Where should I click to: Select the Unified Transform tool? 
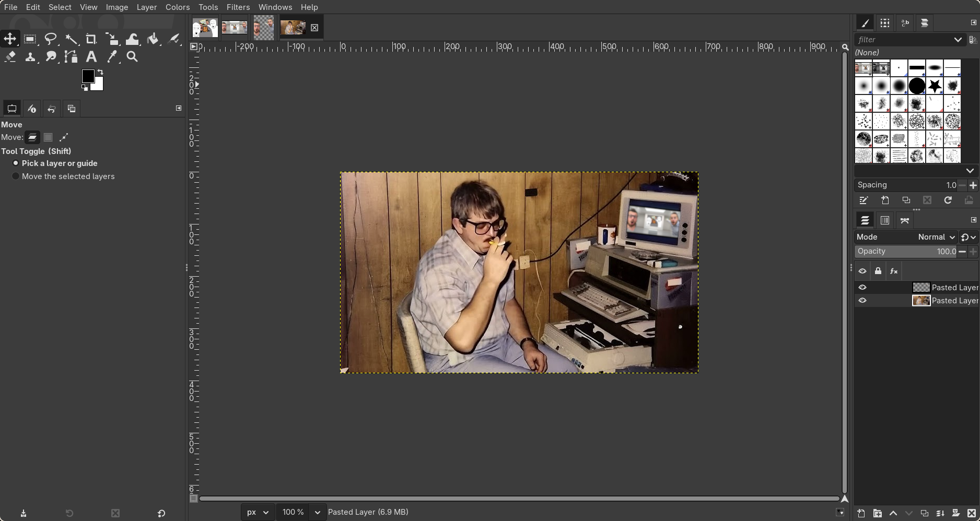112,39
